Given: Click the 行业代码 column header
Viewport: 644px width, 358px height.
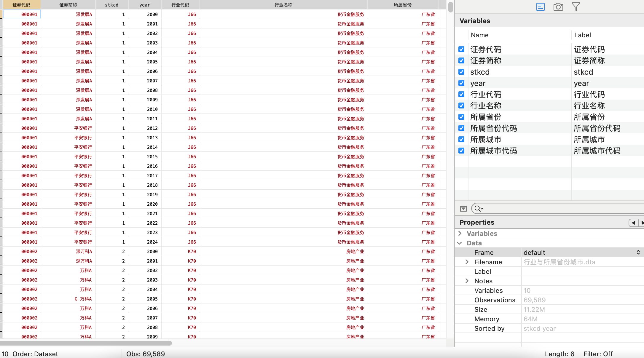Looking at the screenshot, I should point(180,5).
